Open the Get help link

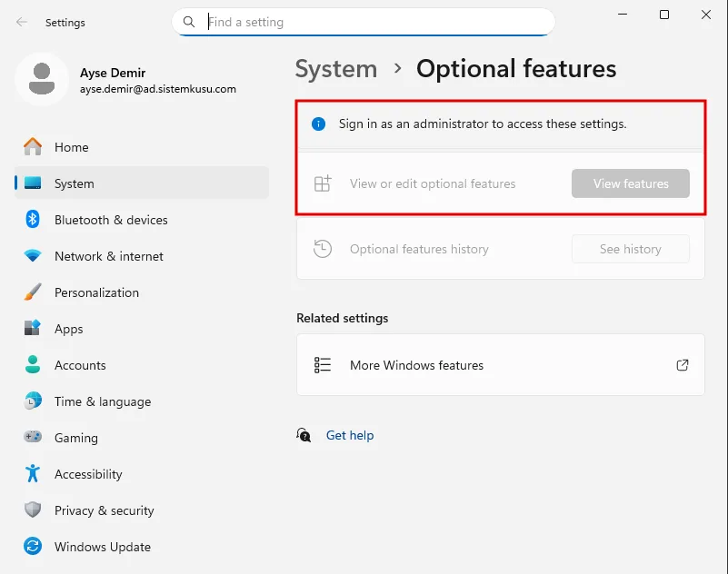350,435
